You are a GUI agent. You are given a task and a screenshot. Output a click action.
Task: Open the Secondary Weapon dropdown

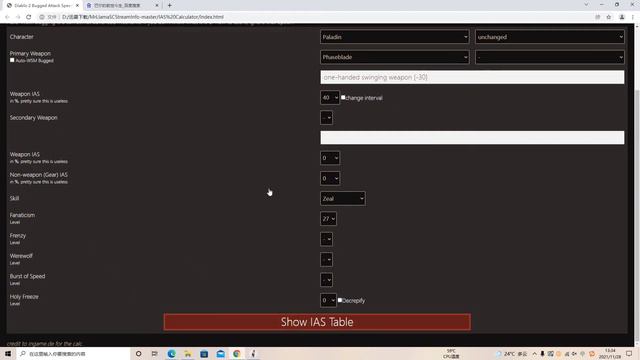tap(327, 118)
